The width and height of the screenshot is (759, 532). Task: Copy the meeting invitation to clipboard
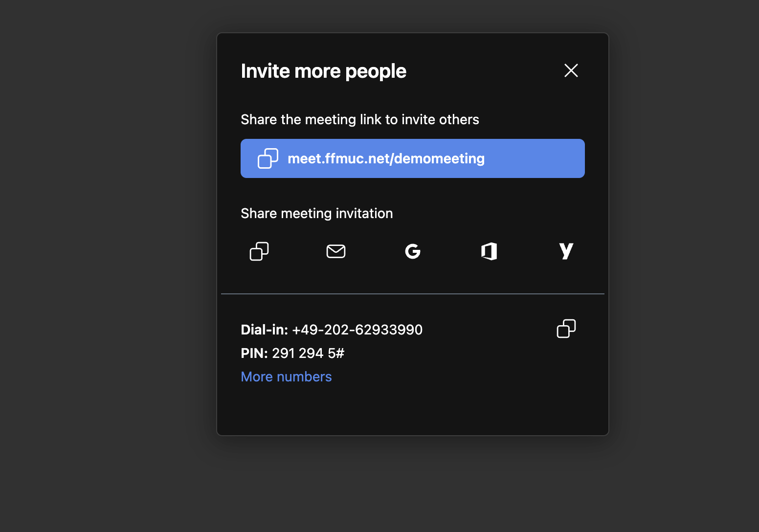(259, 251)
